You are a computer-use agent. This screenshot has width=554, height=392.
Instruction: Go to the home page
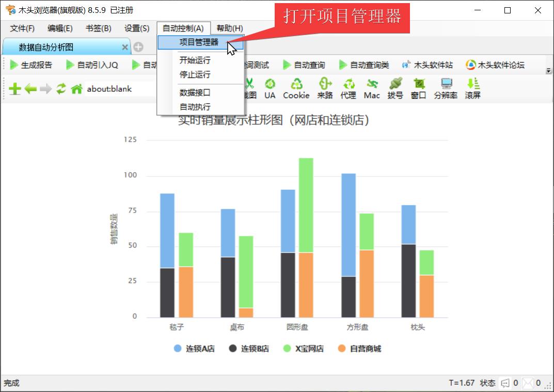pyautogui.click(x=76, y=88)
